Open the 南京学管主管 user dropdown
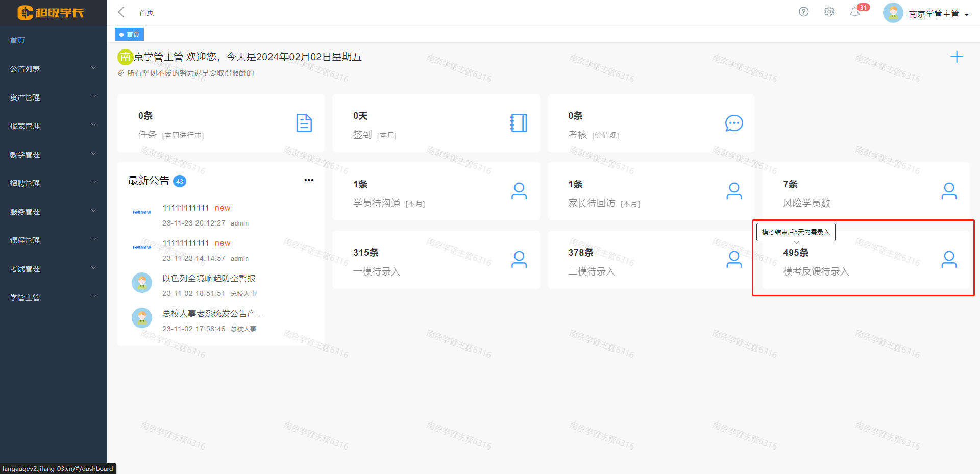 [934, 14]
